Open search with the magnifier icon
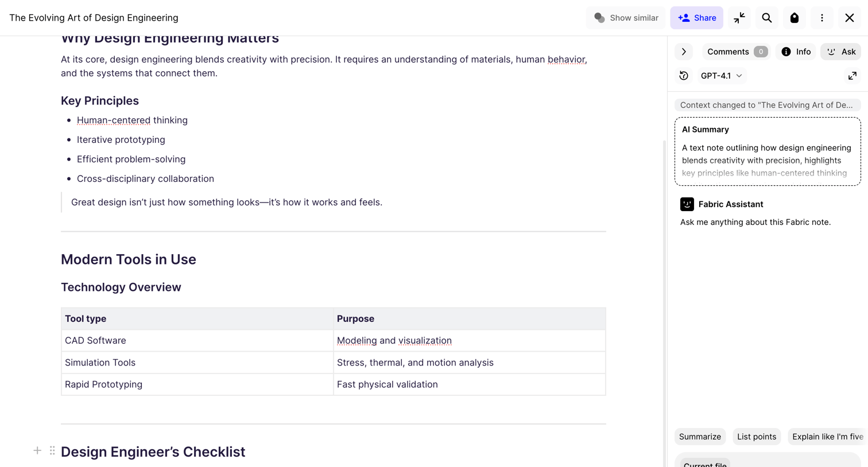Screen dimensions: 868x467 [767, 18]
